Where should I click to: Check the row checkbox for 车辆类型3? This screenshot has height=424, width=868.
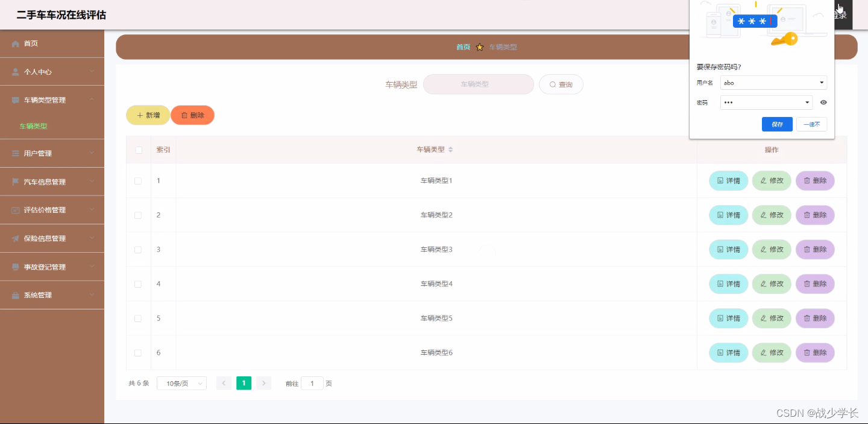[138, 249]
